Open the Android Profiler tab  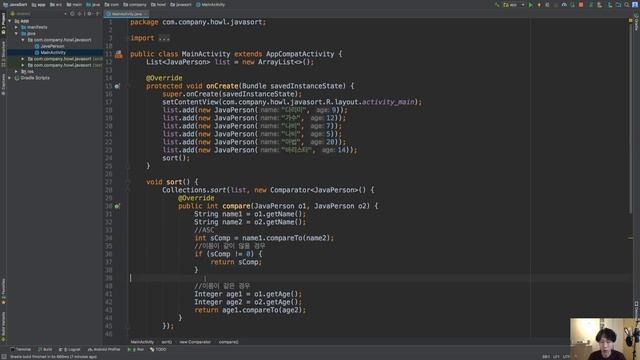point(104,350)
